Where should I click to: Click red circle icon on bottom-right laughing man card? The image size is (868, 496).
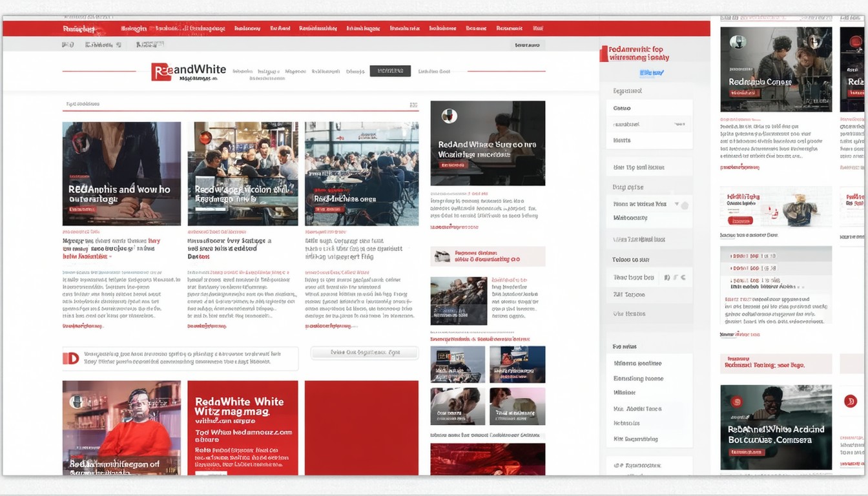coord(736,401)
